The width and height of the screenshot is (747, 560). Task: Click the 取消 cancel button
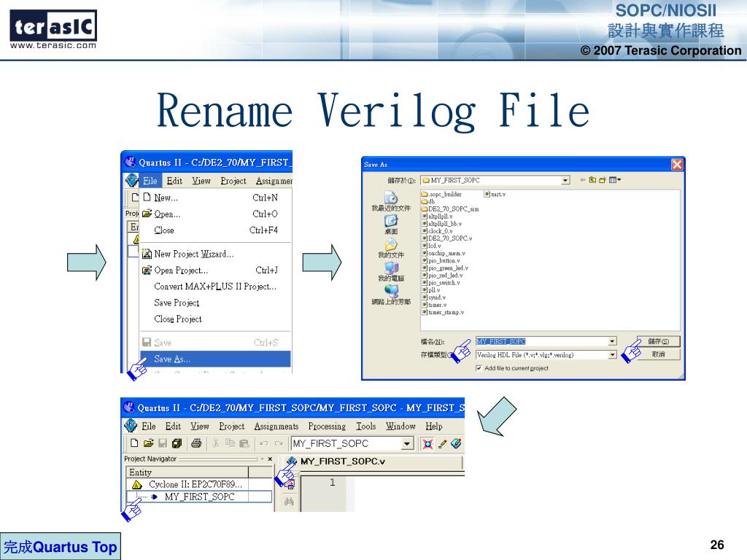tap(659, 354)
